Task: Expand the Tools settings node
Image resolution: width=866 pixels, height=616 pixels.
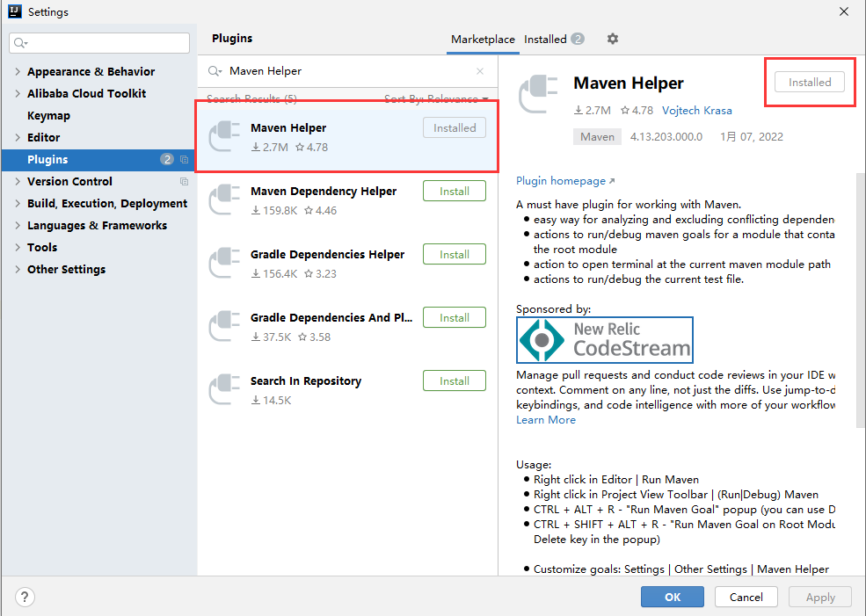Action: point(18,247)
